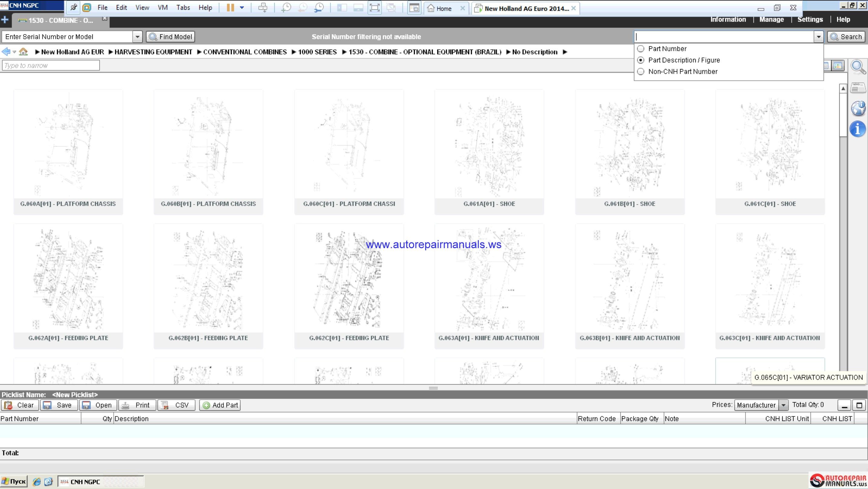Click the vertical scrollbar up arrow

click(x=843, y=88)
